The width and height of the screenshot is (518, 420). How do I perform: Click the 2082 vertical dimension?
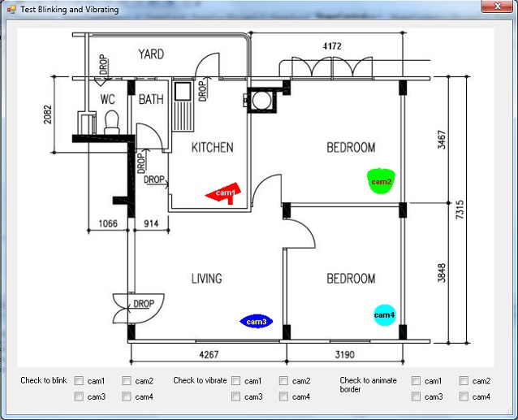pyautogui.click(x=48, y=115)
